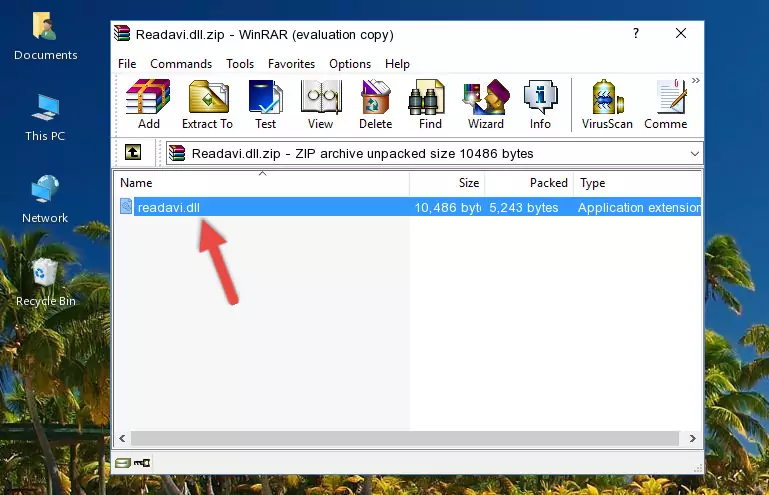Sort files by Size column
Image resolution: width=769 pixels, height=495 pixels.
[447, 183]
